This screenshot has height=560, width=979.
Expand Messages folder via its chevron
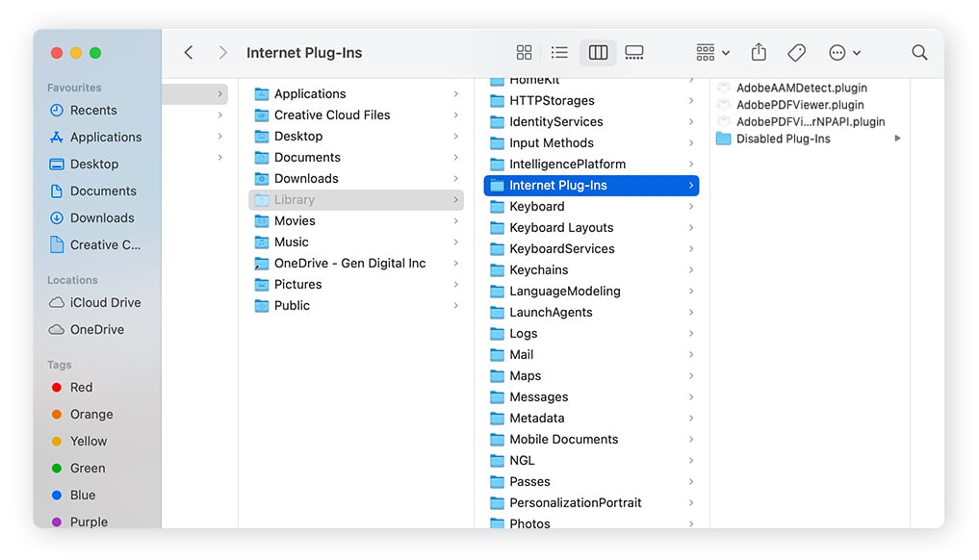pos(691,397)
